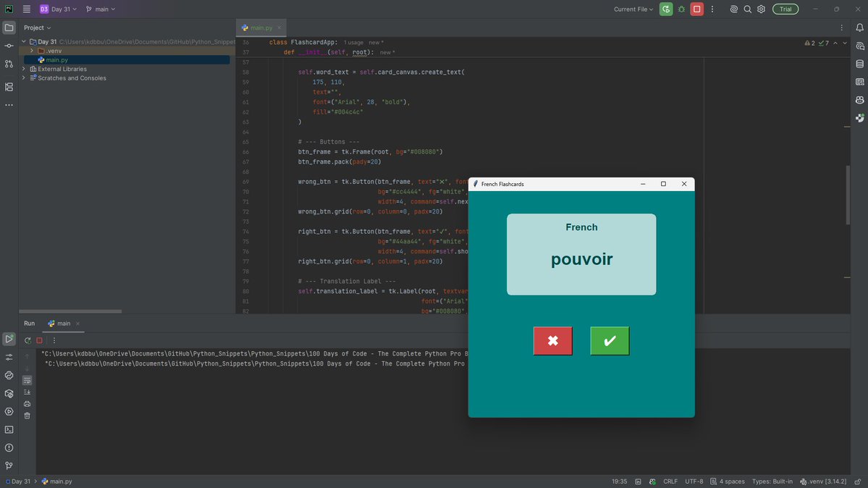Open IDE settings gear
868x488 pixels.
pos(761,9)
